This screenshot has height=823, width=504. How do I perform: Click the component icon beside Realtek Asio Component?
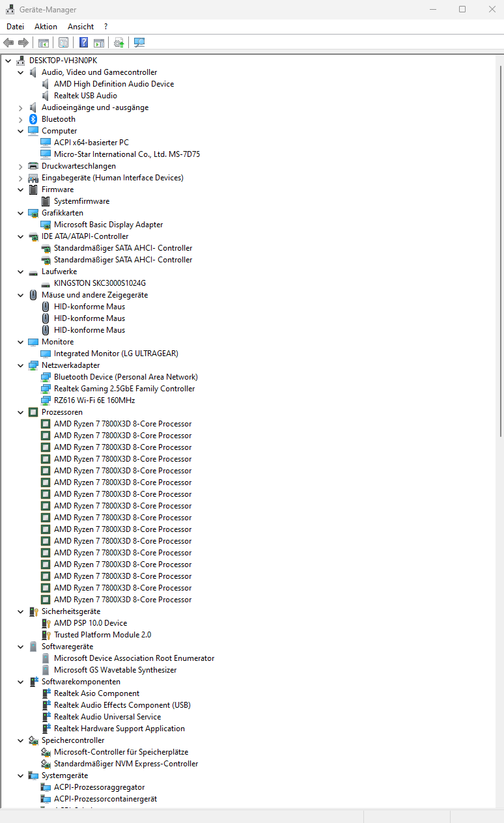(x=46, y=693)
